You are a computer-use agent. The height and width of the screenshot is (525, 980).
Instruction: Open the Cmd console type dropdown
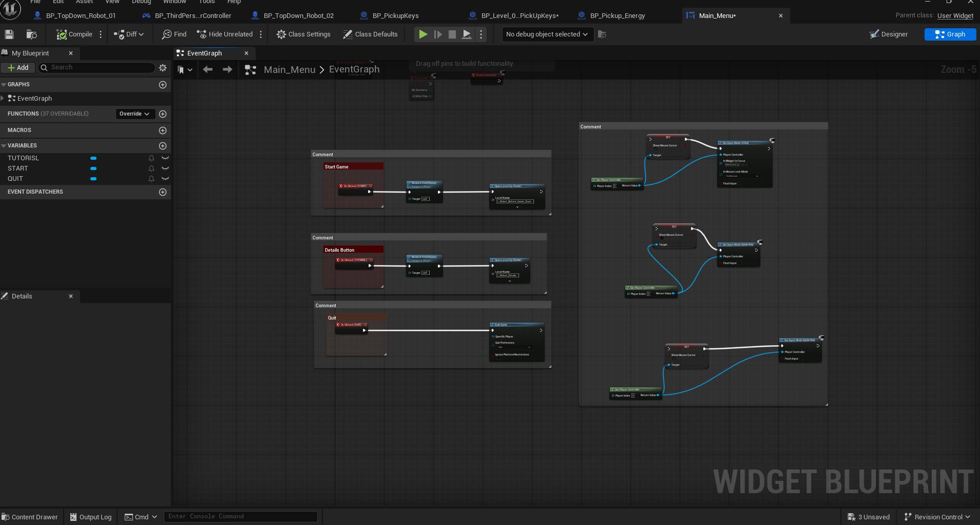tap(141, 517)
